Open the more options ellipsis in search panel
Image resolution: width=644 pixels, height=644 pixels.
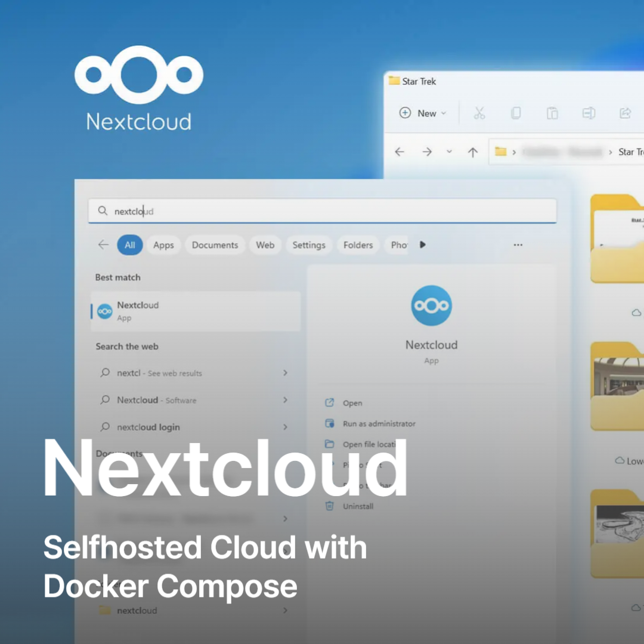pos(518,244)
